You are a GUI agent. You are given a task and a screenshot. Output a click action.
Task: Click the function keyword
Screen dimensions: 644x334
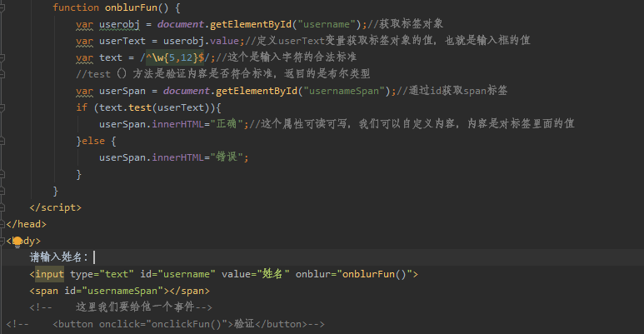[x=76, y=7]
